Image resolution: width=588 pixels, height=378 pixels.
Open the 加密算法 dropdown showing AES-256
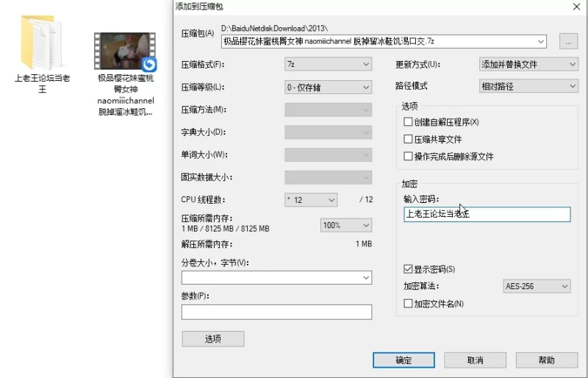pyautogui.click(x=537, y=286)
